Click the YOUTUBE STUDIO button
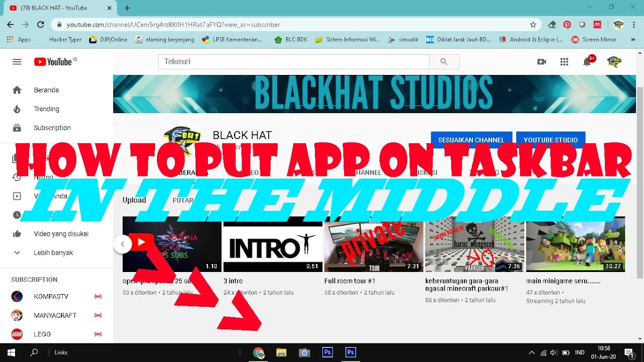 point(550,140)
